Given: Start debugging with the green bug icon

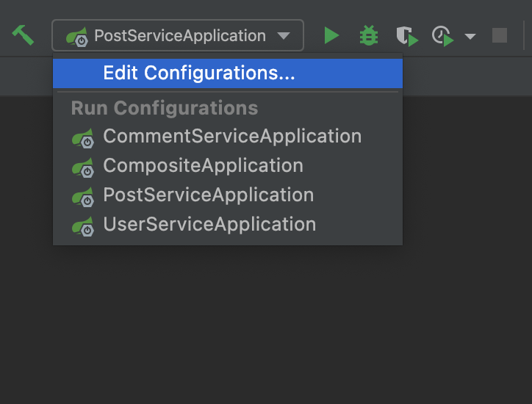Looking at the screenshot, I should point(368,35).
